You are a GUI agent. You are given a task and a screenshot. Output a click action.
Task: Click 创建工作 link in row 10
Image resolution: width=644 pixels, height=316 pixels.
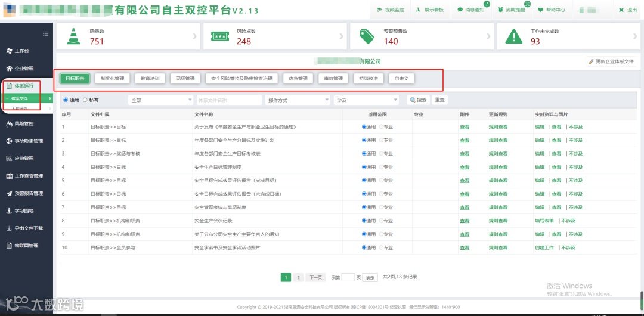(544, 248)
